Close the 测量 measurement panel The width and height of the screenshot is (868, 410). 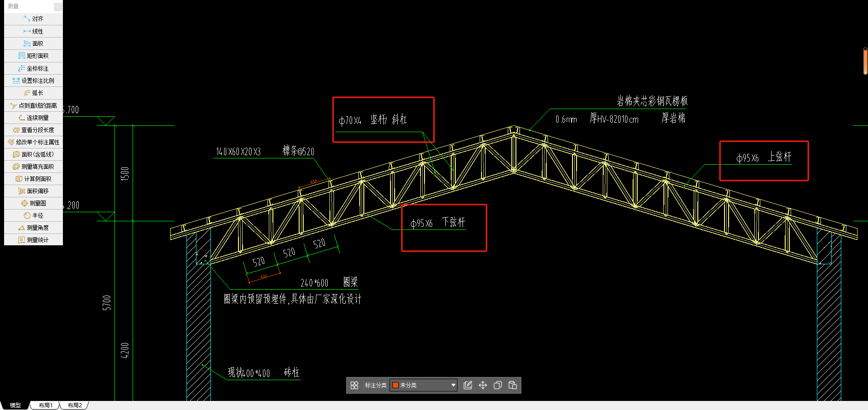[x=58, y=6]
